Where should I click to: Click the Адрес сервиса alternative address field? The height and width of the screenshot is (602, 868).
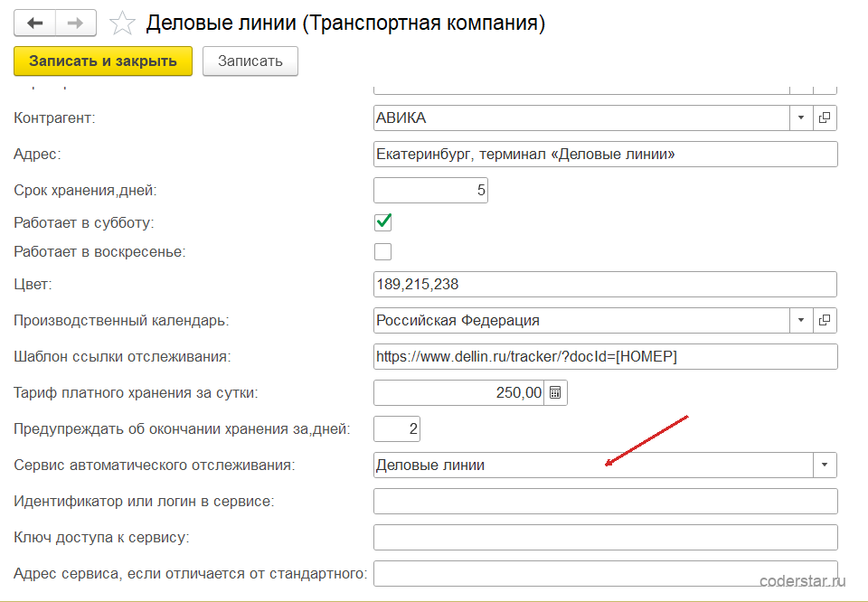(606, 574)
